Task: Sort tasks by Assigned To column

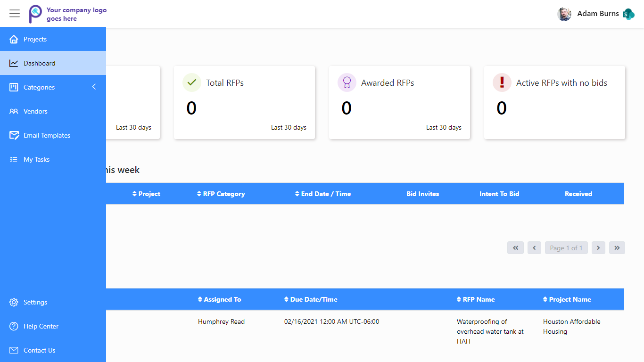Action: click(x=219, y=299)
